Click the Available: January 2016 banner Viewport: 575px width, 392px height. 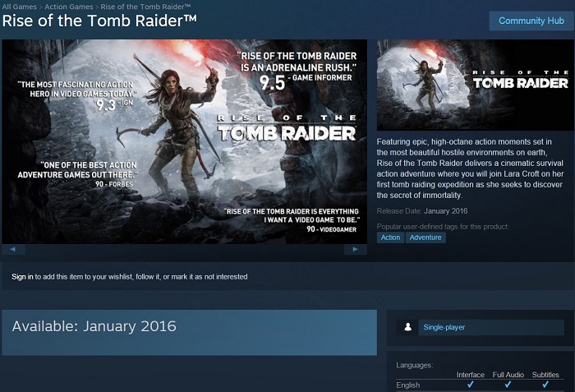point(189,333)
